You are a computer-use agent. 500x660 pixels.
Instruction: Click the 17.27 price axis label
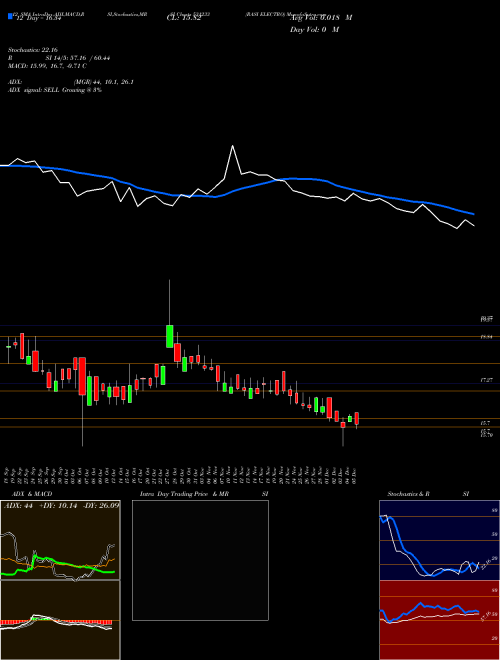(487, 380)
